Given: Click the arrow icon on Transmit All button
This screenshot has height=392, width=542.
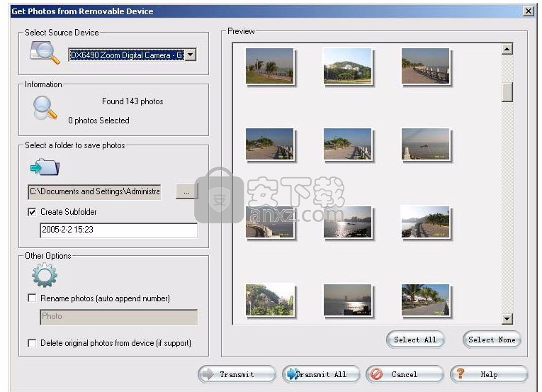Looking at the screenshot, I should [291, 374].
